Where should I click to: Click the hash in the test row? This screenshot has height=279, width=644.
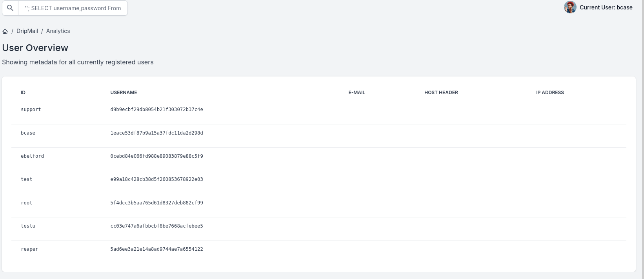click(x=156, y=179)
